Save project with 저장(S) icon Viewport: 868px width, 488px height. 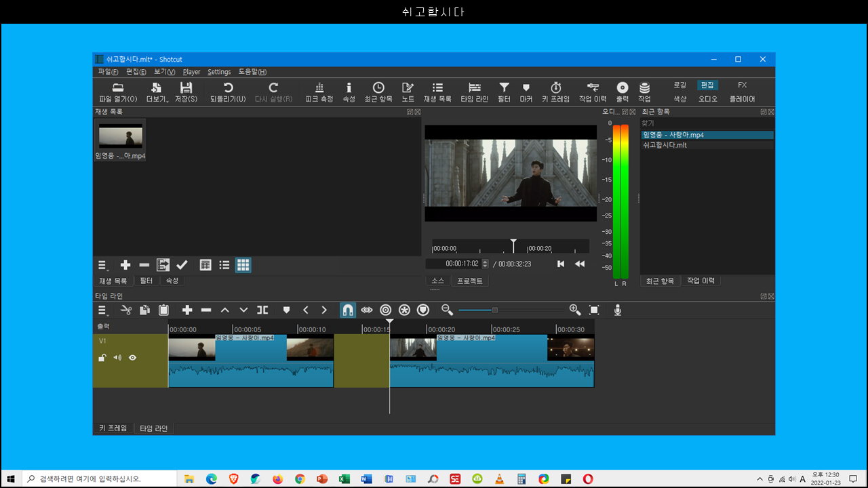coord(186,92)
